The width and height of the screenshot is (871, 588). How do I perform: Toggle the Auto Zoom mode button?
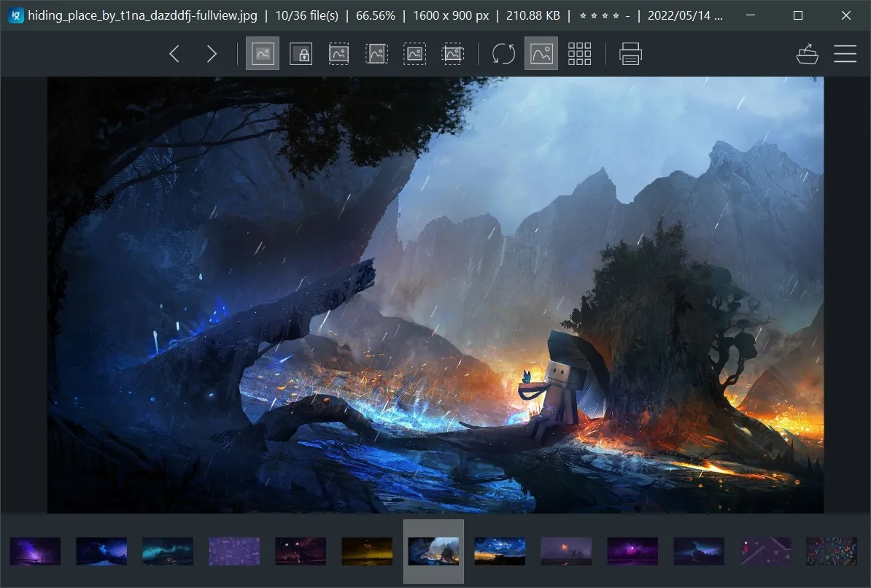point(263,54)
